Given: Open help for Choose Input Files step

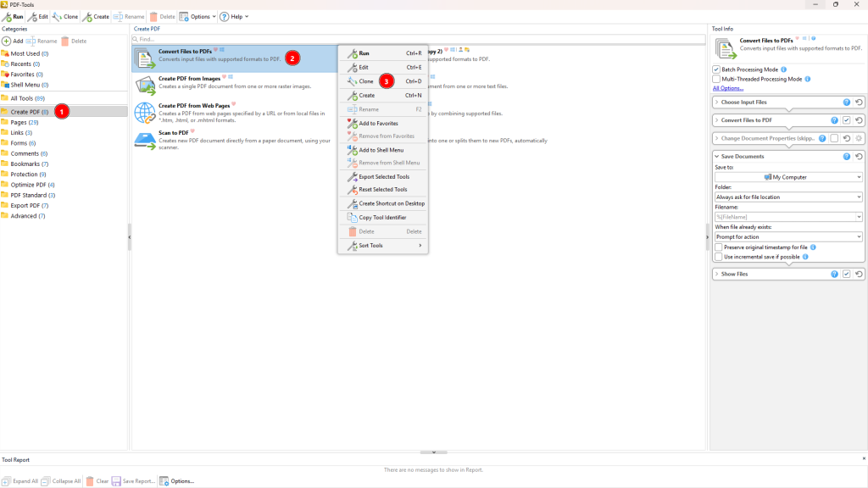Looking at the screenshot, I should pyautogui.click(x=847, y=103).
